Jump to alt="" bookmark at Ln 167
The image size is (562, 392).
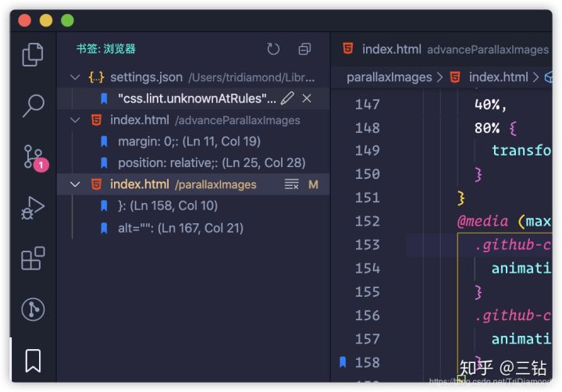[194, 228]
